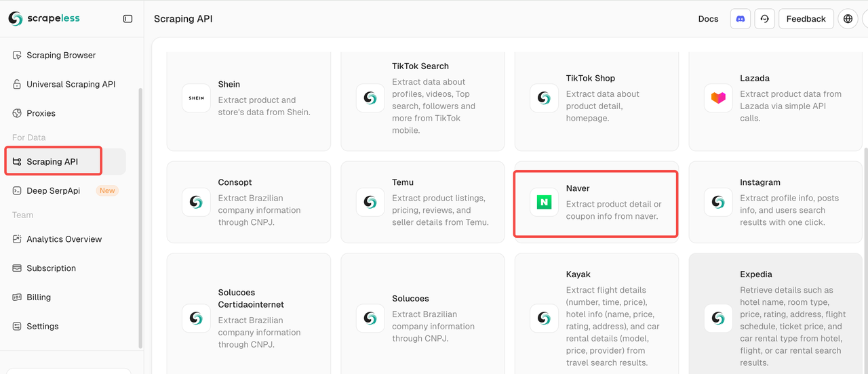This screenshot has height=374, width=868.
Task: Click the Settings sidebar icon
Action: (x=17, y=327)
